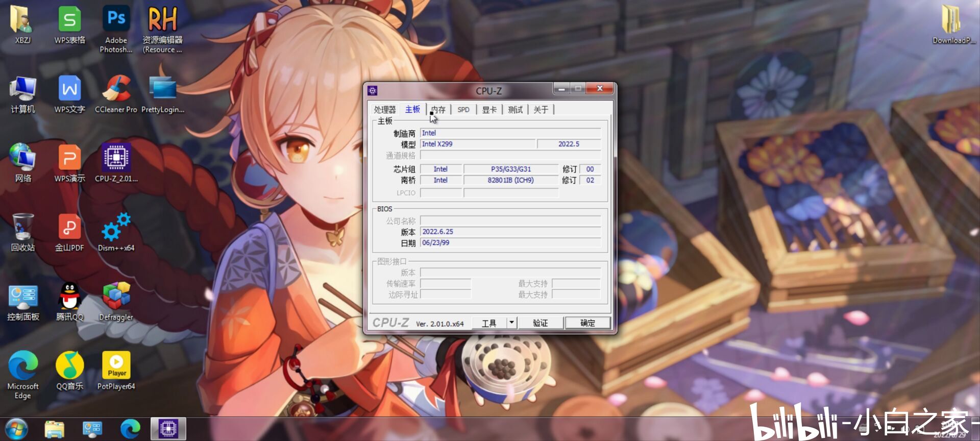Select the Dism++x64 desktop icon

click(116, 232)
